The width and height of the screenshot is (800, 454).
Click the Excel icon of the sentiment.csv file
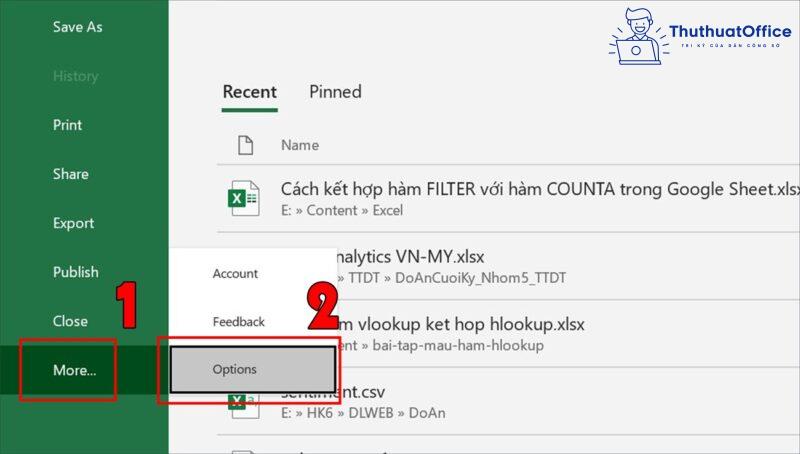tap(243, 406)
